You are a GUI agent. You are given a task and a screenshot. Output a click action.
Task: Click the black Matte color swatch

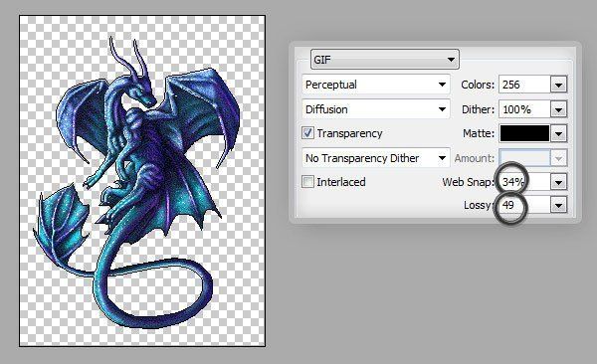pyautogui.click(x=524, y=133)
